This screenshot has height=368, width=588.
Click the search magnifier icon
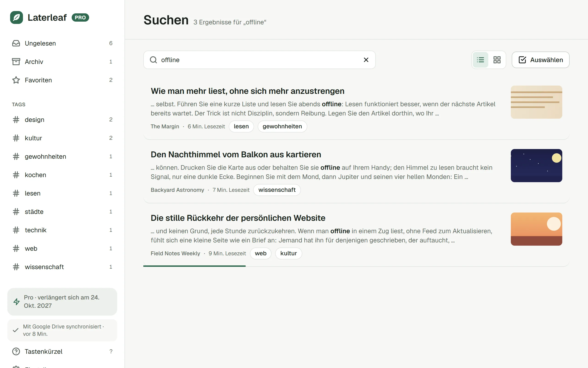click(153, 60)
